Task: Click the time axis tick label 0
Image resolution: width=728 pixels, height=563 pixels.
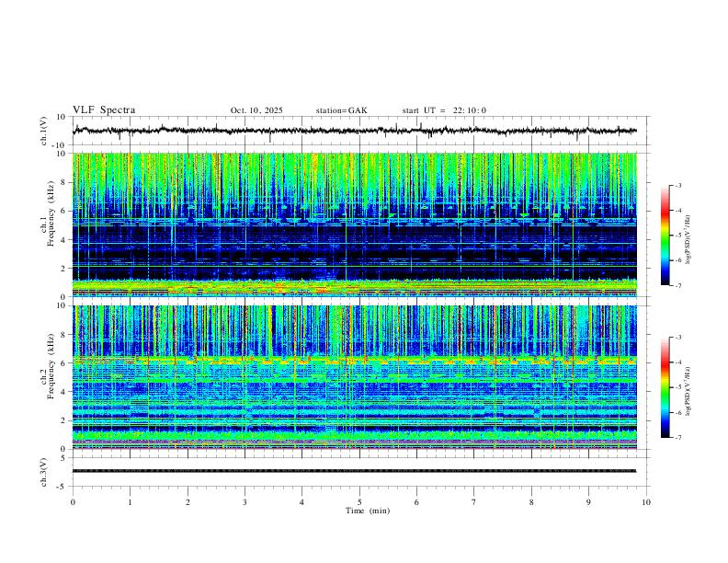Action: (x=73, y=502)
